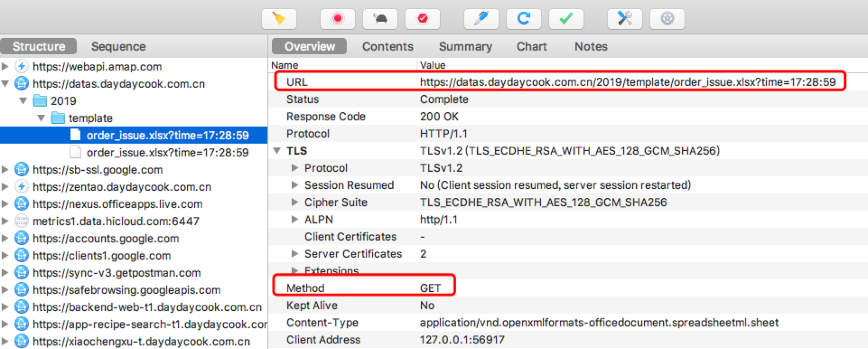Click the green Validate checkmark icon
Screen dimensions: 868x349
tap(566, 19)
